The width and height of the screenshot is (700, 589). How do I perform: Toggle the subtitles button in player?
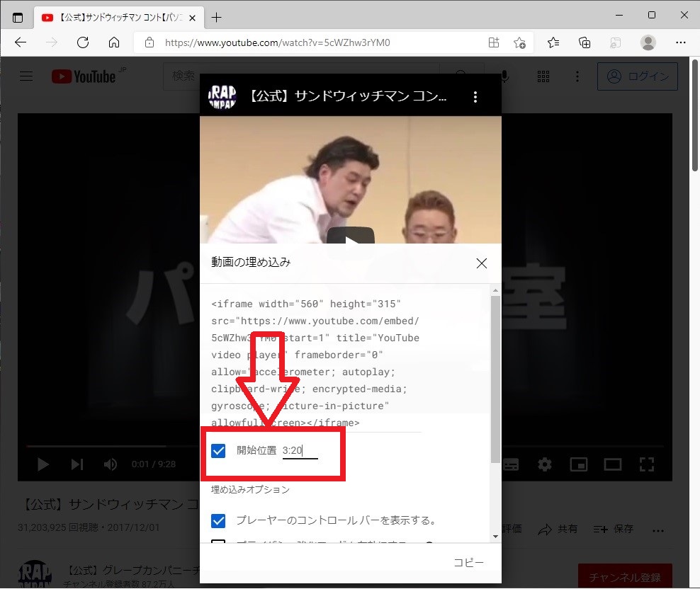(511, 464)
